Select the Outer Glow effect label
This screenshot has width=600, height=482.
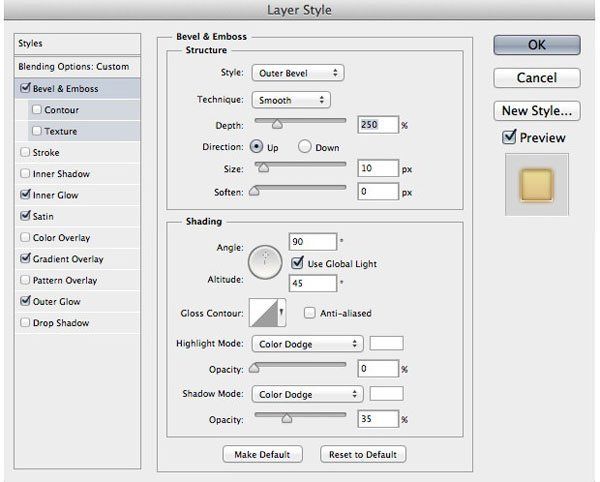[x=57, y=301]
